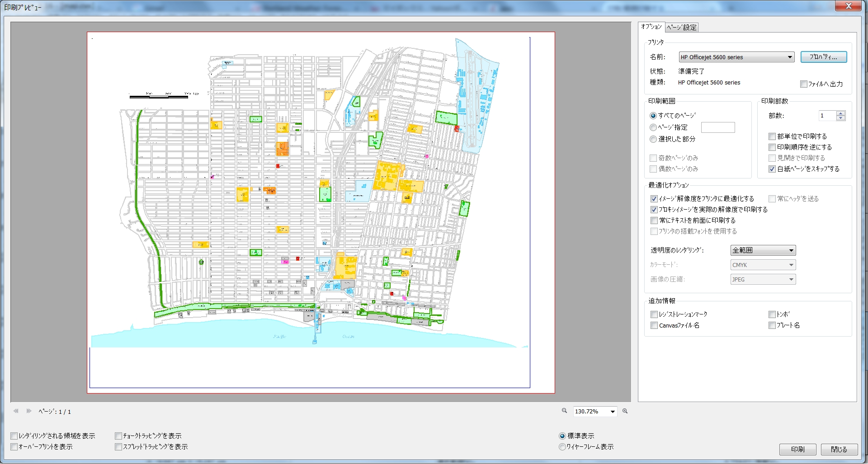Image resolution: width=868 pixels, height=464 pixels.
Task: Uncheck 白紙ページをスキップする checkbox
Action: [x=772, y=169]
